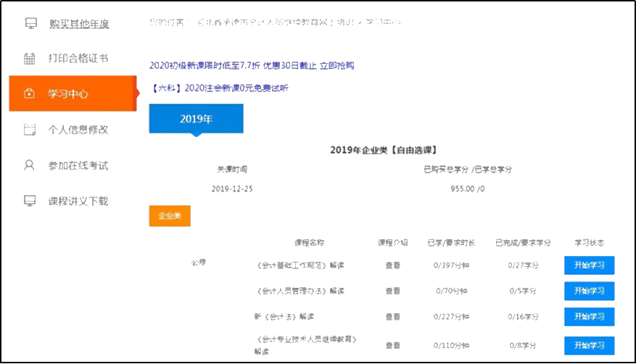Click the certificate icon beside 打印合格证书
The image size is (636, 364).
pos(30,59)
